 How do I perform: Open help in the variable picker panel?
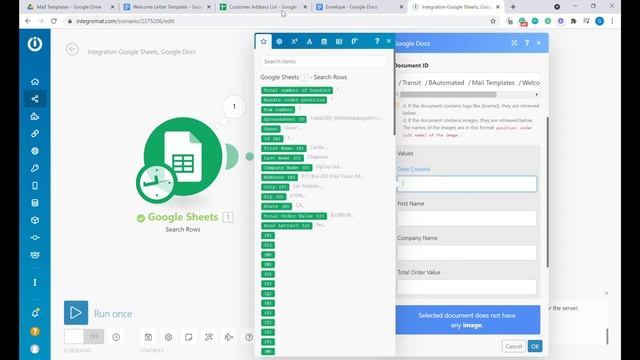point(377,41)
